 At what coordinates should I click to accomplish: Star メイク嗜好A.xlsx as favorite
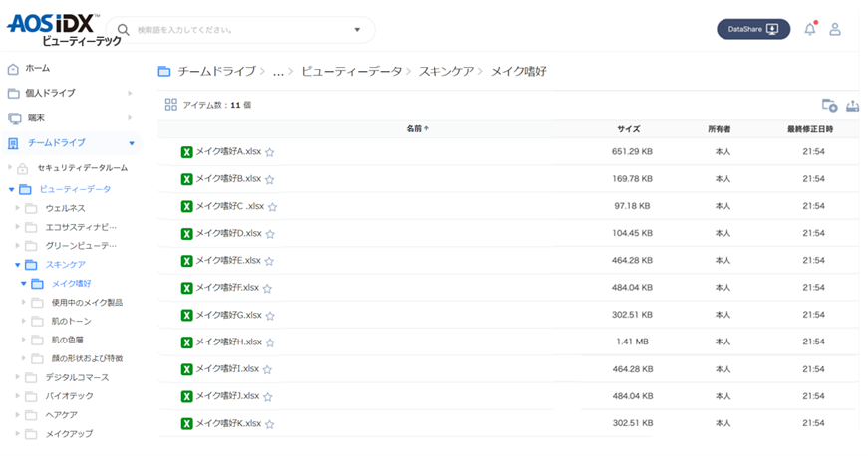pos(270,152)
